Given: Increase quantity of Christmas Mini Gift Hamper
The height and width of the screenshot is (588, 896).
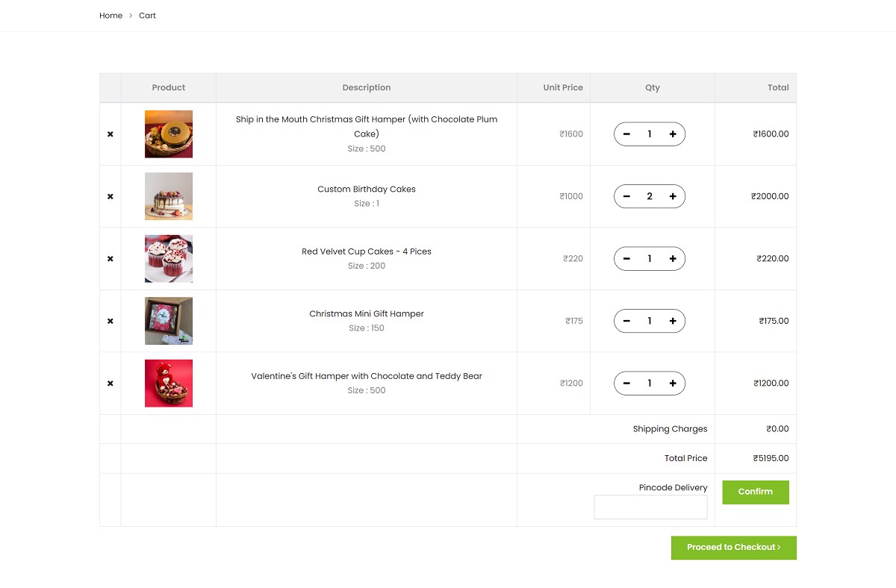Looking at the screenshot, I should [x=673, y=321].
